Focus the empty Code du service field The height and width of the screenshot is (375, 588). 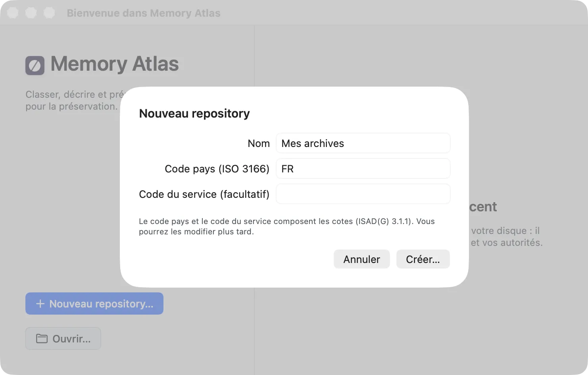363,194
